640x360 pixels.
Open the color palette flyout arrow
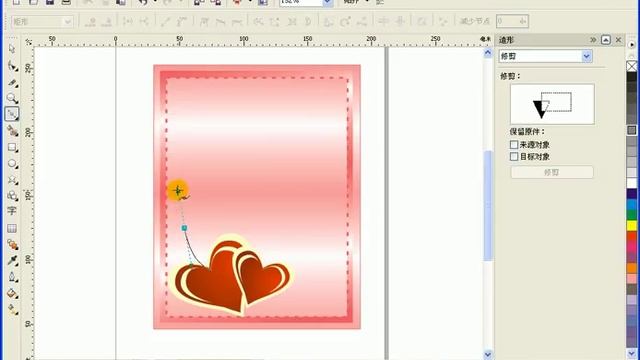[x=632, y=44]
